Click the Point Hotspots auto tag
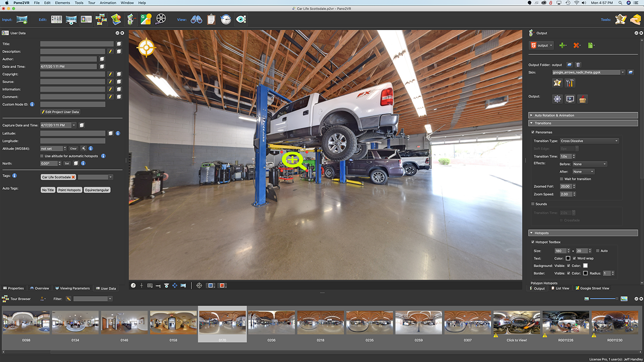Viewport: 644px width, 362px height. [x=69, y=190]
